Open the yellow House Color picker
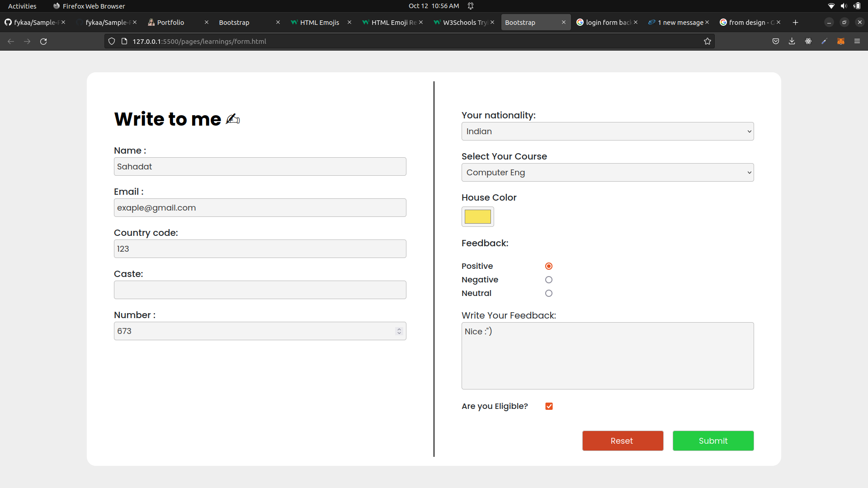Viewport: 868px width, 488px height. [x=477, y=217]
